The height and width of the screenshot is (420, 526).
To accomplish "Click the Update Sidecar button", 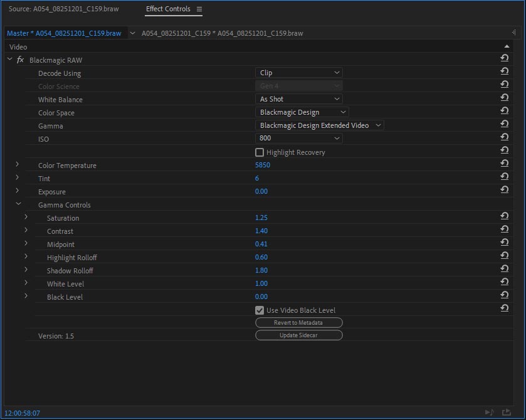I will 299,335.
